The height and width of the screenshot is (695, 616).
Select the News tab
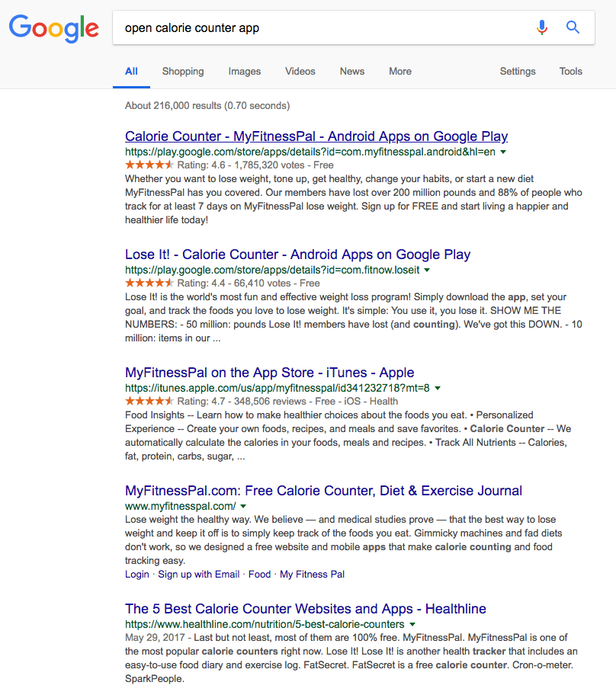click(352, 72)
